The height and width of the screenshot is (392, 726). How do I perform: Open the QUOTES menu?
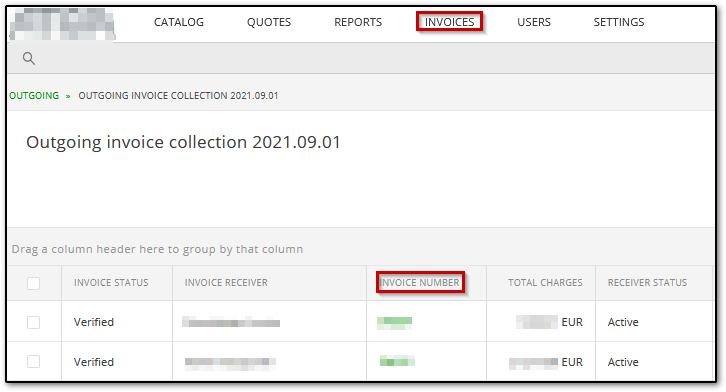269,22
